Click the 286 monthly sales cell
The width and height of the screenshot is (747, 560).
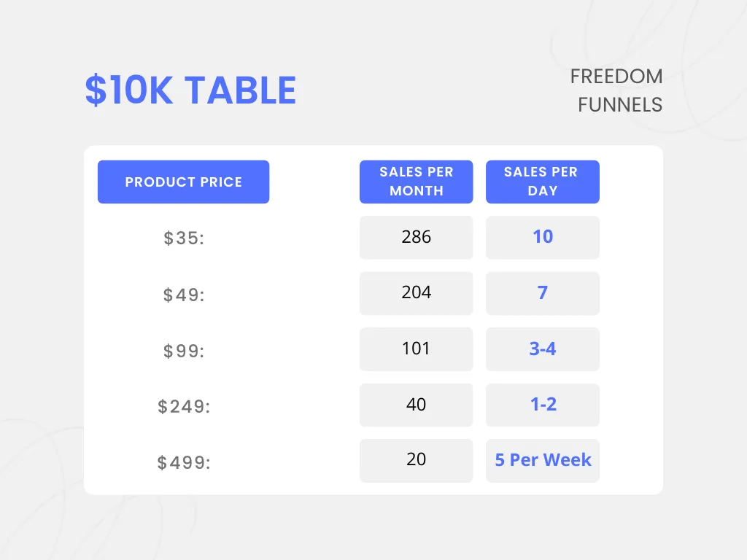(x=416, y=237)
